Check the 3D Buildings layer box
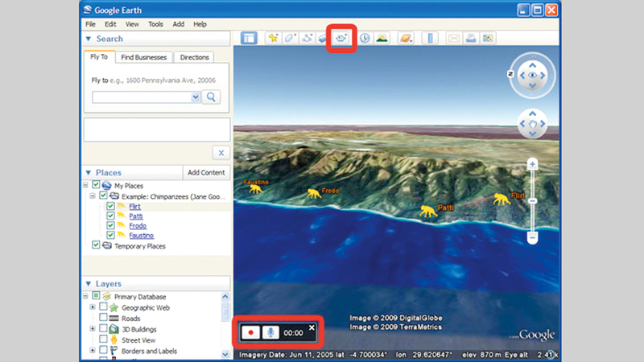Screen dimensions: 644x362 pyautogui.click(x=103, y=329)
